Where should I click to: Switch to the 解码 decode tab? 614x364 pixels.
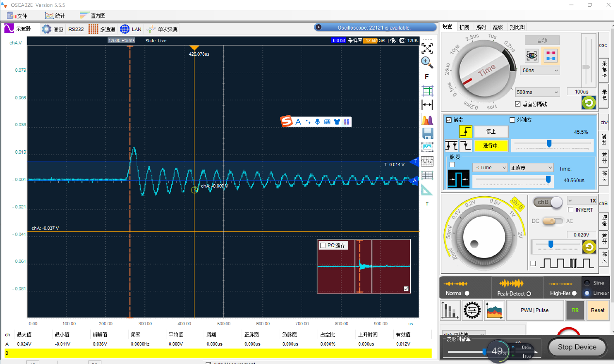(x=481, y=27)
